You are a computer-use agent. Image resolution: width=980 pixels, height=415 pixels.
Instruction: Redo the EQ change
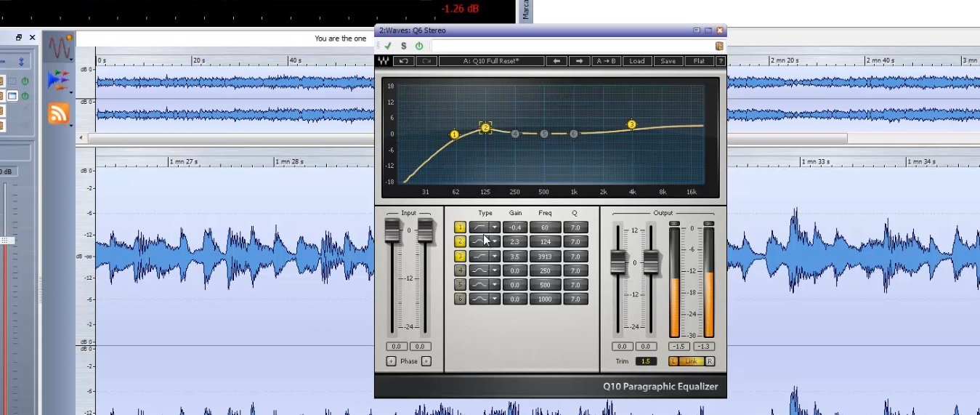426,61
